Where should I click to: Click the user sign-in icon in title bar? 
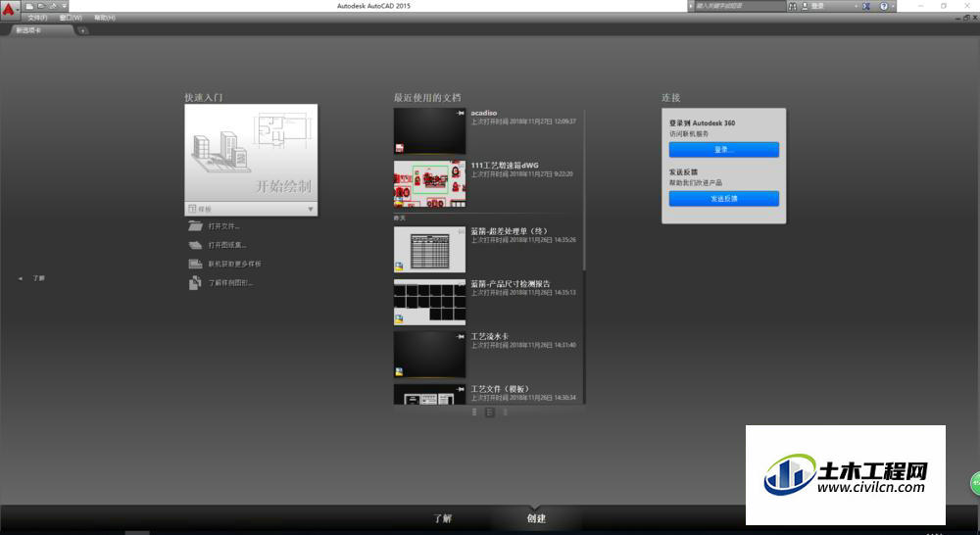point(805,6)
